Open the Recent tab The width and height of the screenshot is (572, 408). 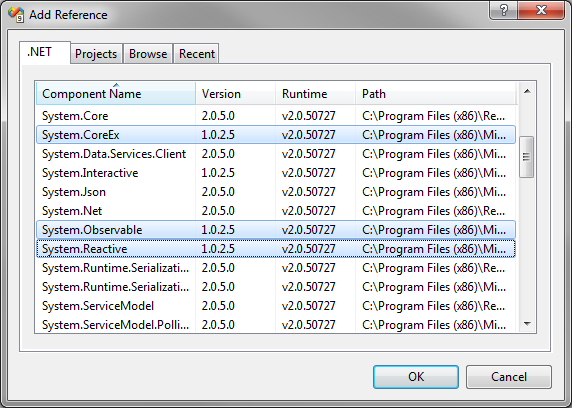(197, 54)
